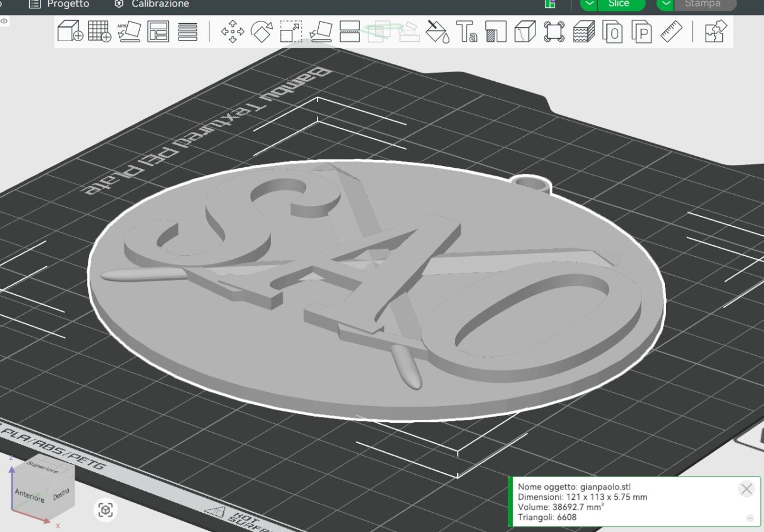Screen dimensions: 764x532
Task: Open the Measure ruler tool
Action: pos(671,31)
